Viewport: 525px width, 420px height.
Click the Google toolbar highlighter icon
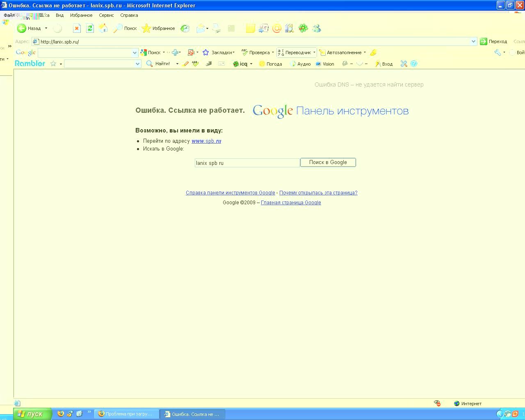pyautogui.click(x=373, y=52)
